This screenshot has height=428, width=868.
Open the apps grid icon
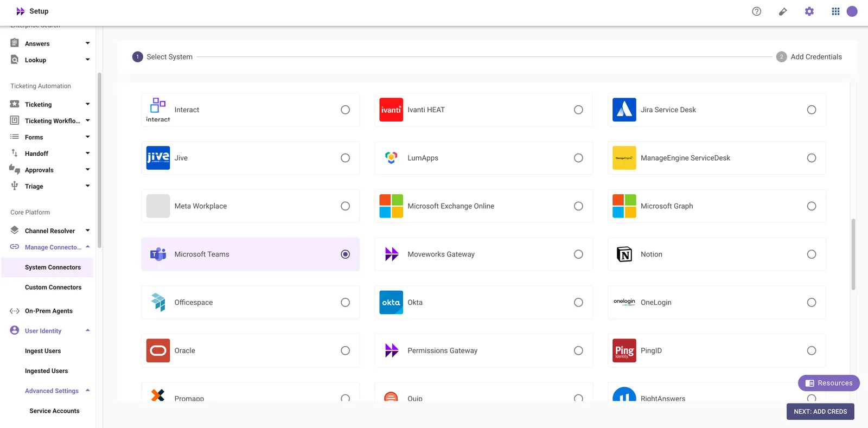[835, 11]
